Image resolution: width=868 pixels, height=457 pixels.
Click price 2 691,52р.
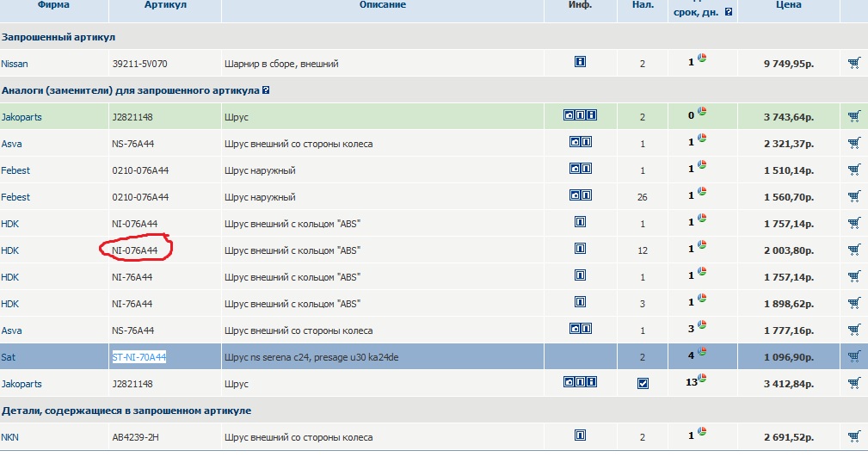[789, 437]
